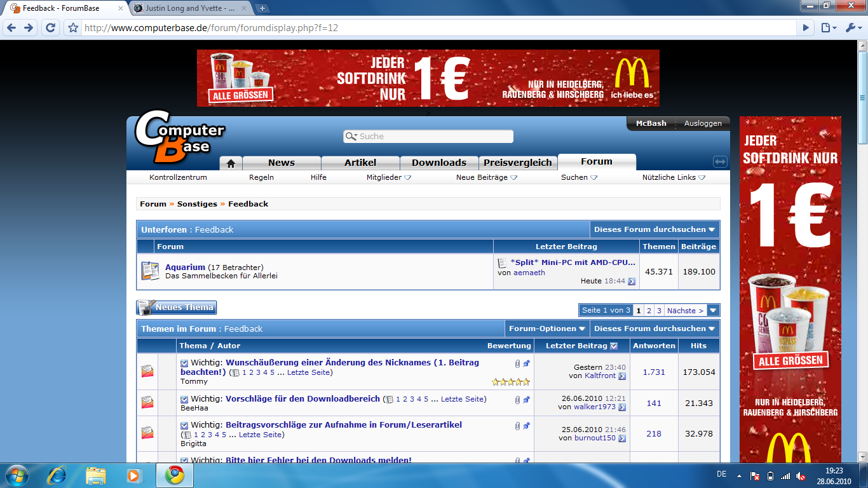Screen dimensions: 868x488
Task: Click the multipage icon in the Vorschläge Downloadbereich thread
Action: tap(390, 400)
